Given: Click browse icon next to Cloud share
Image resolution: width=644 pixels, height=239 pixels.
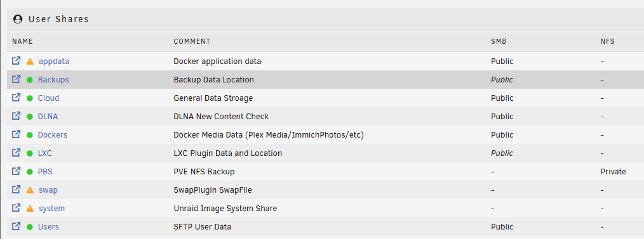Looking at the screenshot, I should tap(16, 98).
